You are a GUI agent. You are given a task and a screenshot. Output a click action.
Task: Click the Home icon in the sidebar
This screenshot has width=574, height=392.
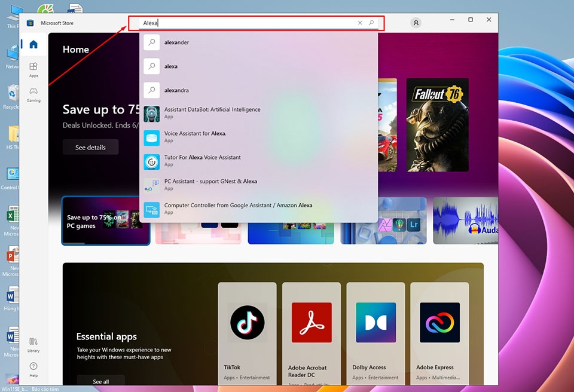(33, 44)
